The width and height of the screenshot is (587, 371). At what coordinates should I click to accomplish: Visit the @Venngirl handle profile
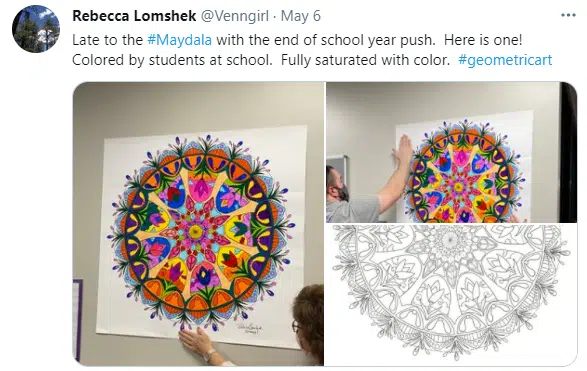(x=235, y=16)
